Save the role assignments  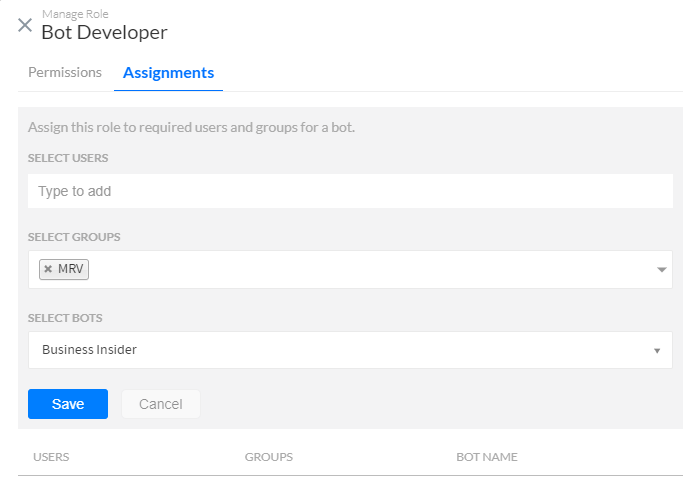68,404
